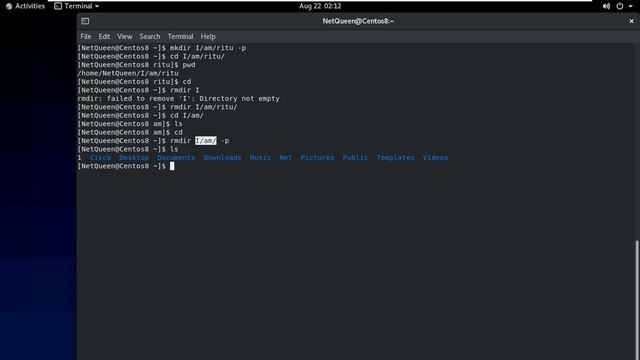The image size is (640, 360).
Task: Click the 'cd I/am/' command line
Action: point(140,116)
